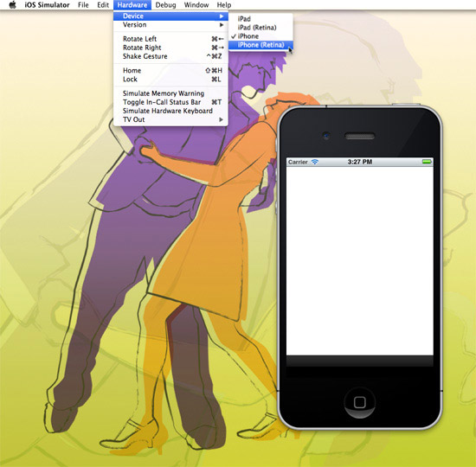Viewport: 476px width, 467px height.
Task: Switch device to iPad (Retina)
Action: (261, 28)
